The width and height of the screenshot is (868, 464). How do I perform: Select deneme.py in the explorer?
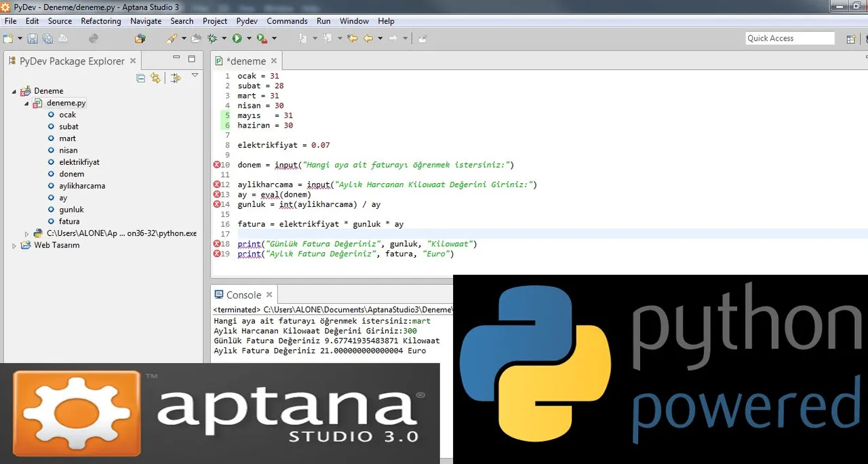pos(66,103)
